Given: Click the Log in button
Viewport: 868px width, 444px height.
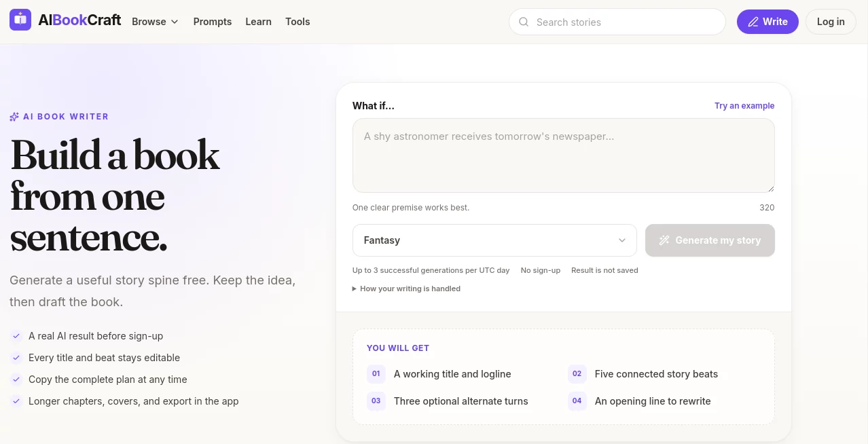Looking at the screenshot, I should click(831, 22).
